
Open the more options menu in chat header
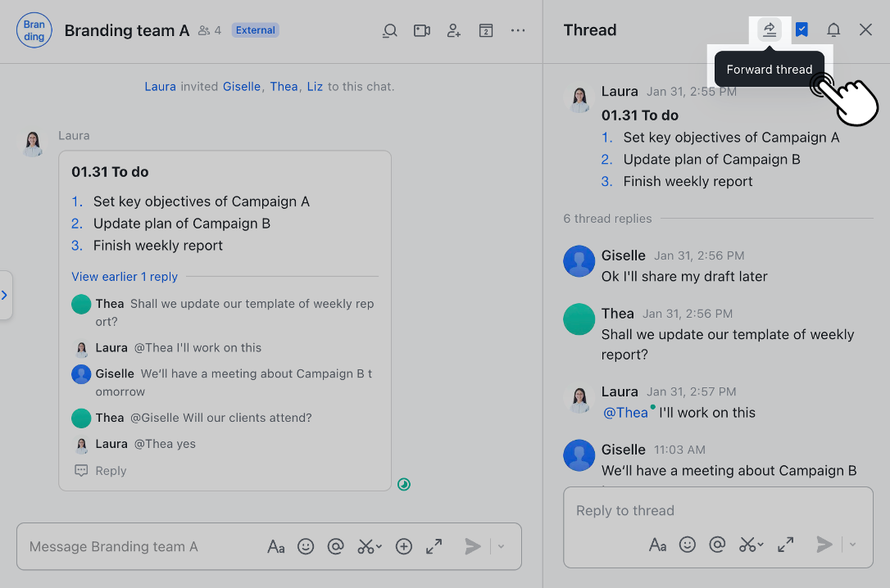(x=518, y=30)
